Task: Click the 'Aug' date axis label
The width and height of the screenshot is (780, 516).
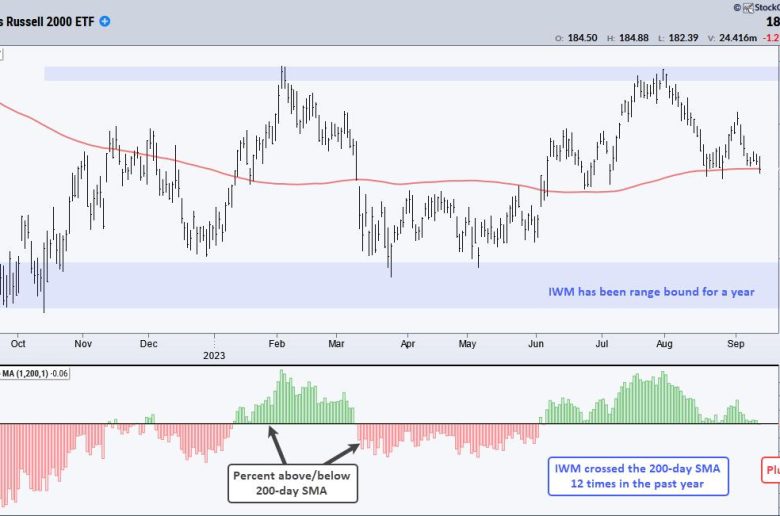Action: click(x=664, y=344)
